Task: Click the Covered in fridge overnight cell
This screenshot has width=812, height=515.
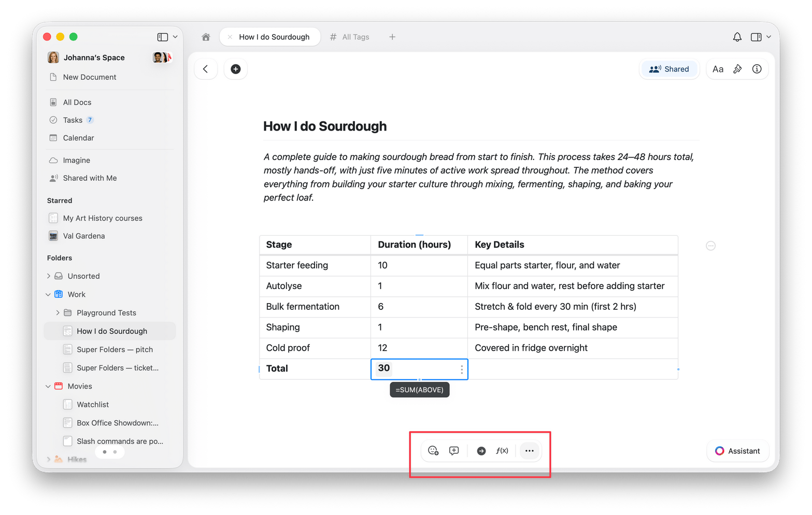Action: pyautogui.click(x=573, y=348)
